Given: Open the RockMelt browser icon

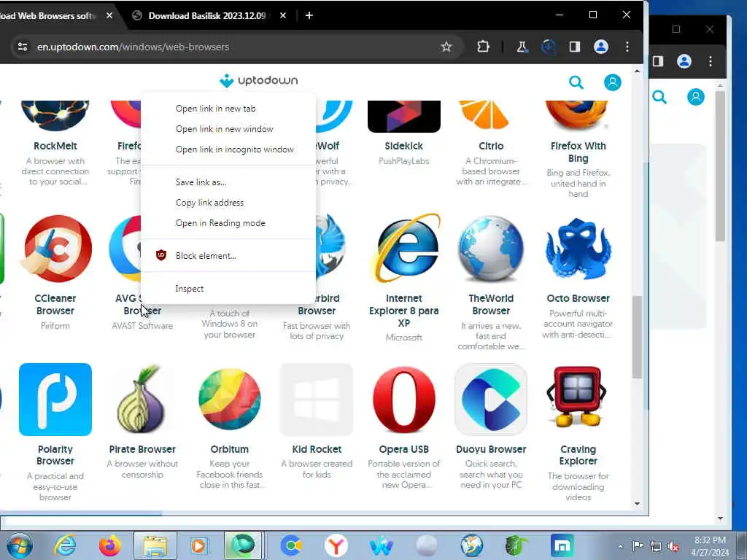Looking at the screenshot, I should click(x=55, y=115).
